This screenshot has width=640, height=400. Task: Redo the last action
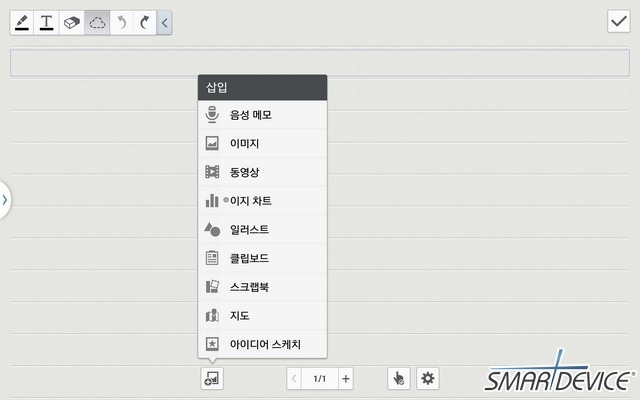[x=144, y=23]
